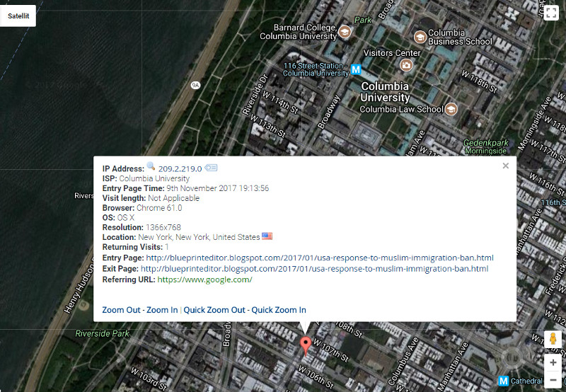Select Columbia Business School cap icon
Image resolution: width=566 pixels, height=392 pixels.
coord(420,37)
